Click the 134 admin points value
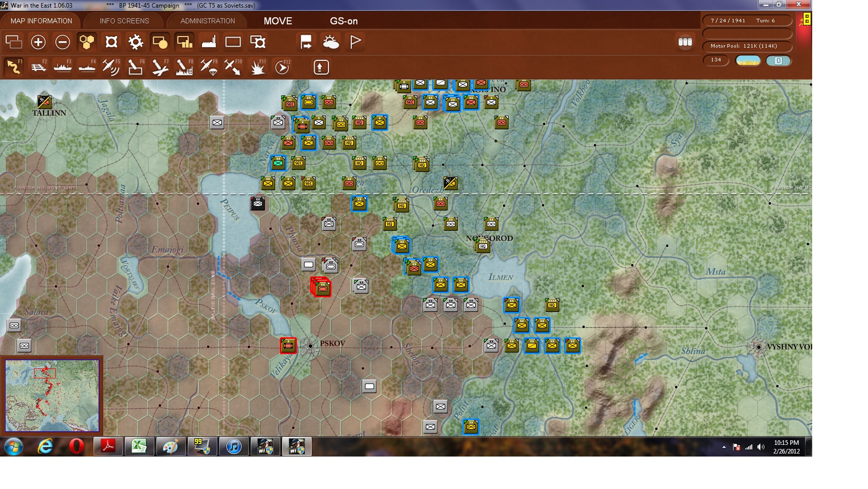Viewport: 868px width, 489px height. tap(716, 60)
